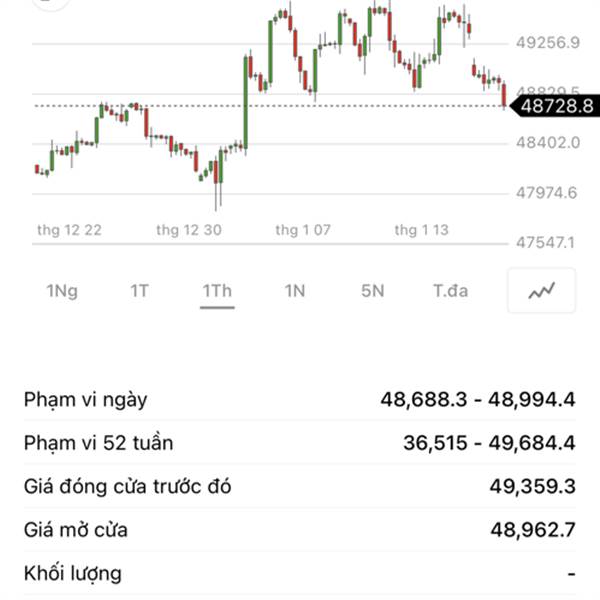600x600 pixels.
Task: Select the 1Th time range tab
Action: pos(217,291)
